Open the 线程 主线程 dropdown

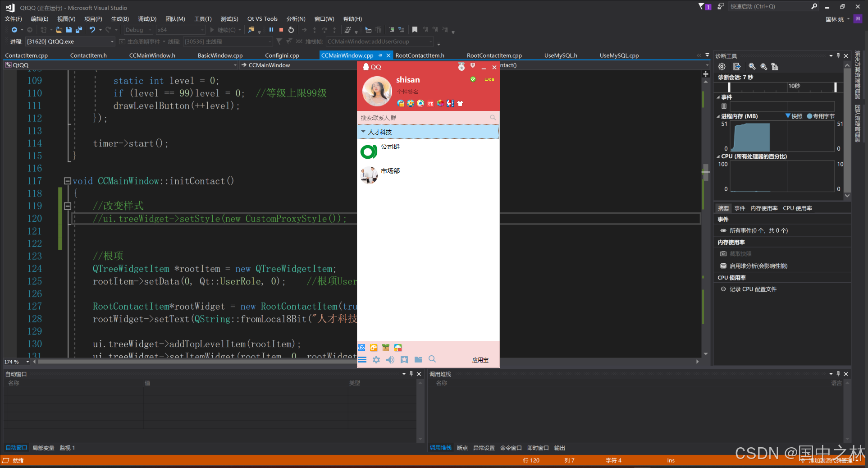click(228, 41)
